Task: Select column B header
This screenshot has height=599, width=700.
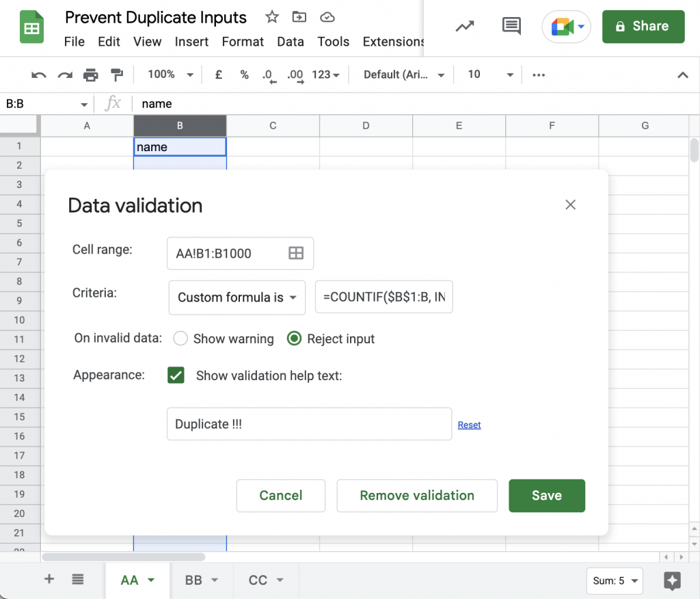Action: (x=180, y=126)
